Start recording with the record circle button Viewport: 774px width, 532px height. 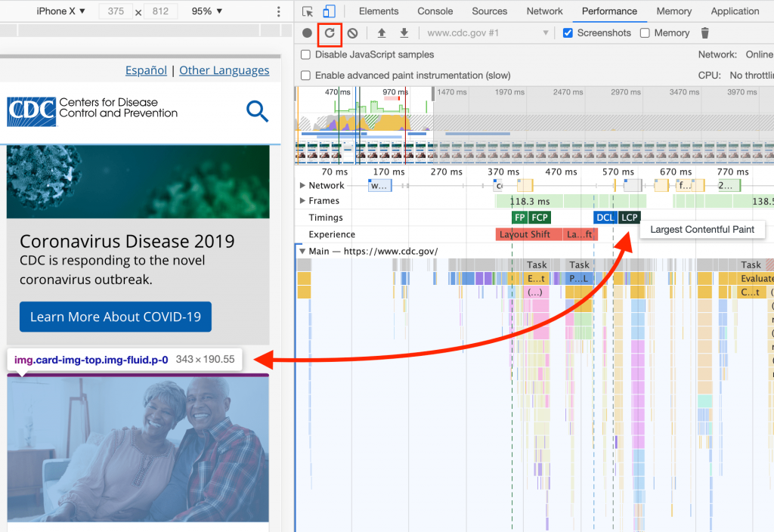(x=307, y=33)
